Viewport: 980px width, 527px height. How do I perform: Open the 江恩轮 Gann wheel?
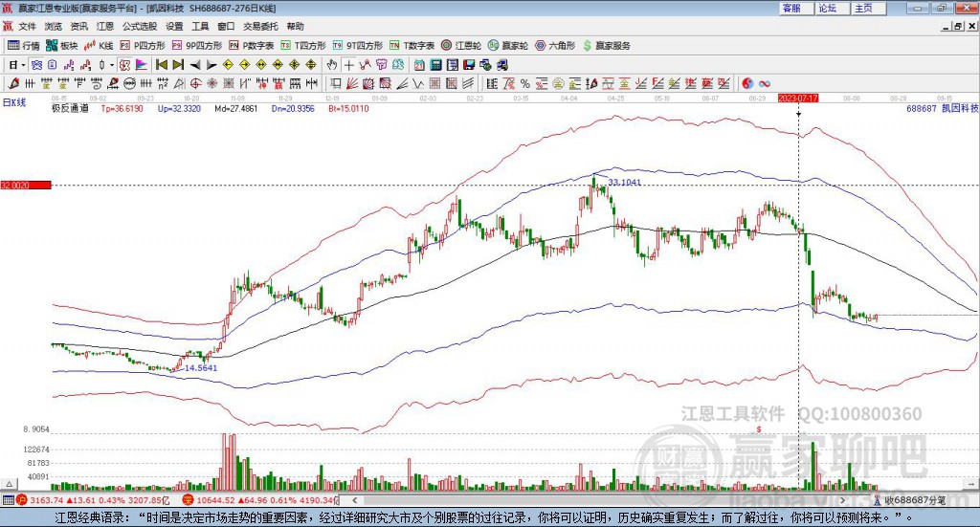[x=461, y=46]
